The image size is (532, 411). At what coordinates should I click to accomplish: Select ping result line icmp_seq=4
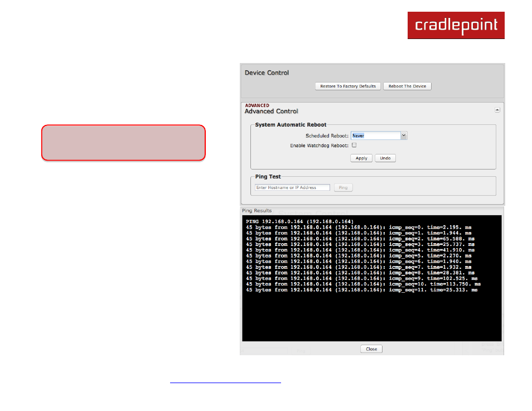point(360,250)
